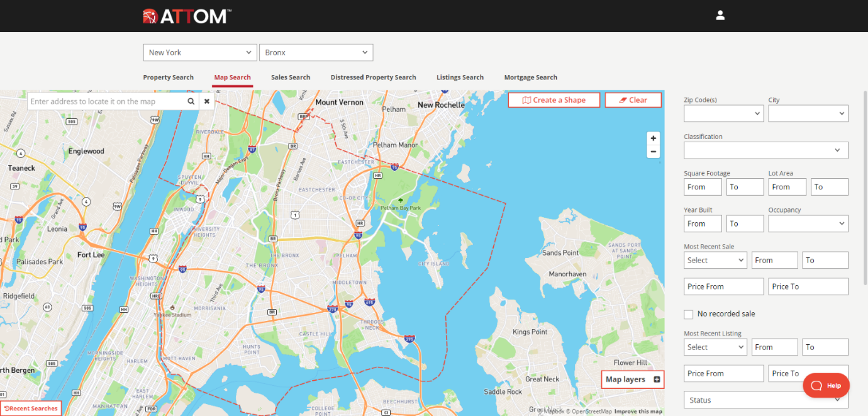Viewport: 868px width, 416px height.
Task: Open the Distressed Property Search tab
Action: pyautogui.click(x=373, y=77)
